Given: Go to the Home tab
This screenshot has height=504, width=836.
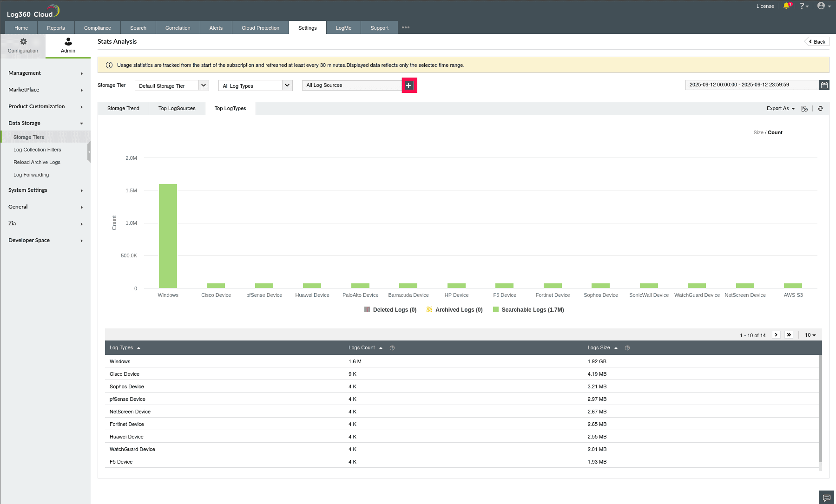Looking at the screenshot, I should tap(21, 28).
